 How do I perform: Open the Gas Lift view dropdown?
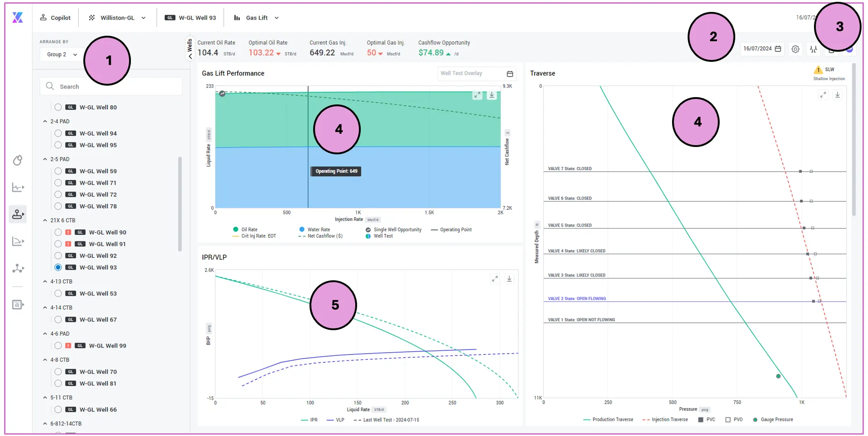(256, 18)
